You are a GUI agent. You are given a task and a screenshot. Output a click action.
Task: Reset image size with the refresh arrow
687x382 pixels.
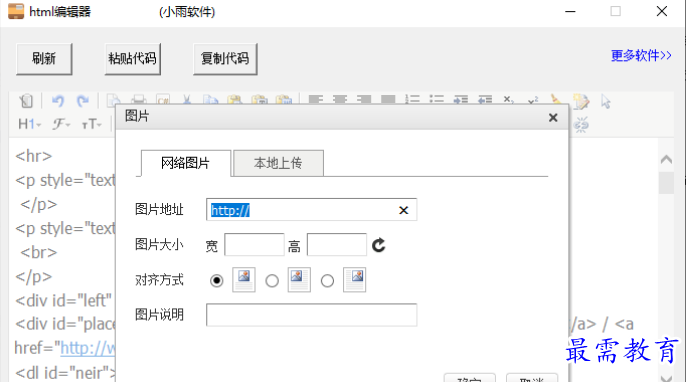[x=379, y=245]
